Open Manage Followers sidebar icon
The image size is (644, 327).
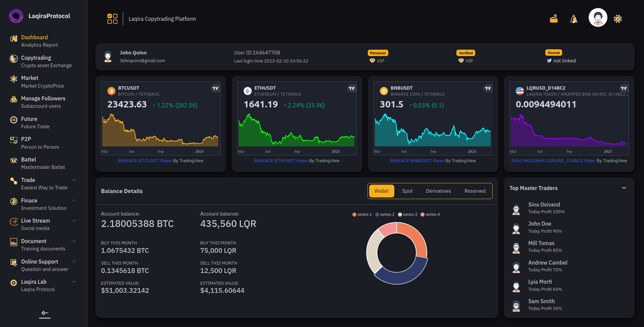[x=13, y=100]
